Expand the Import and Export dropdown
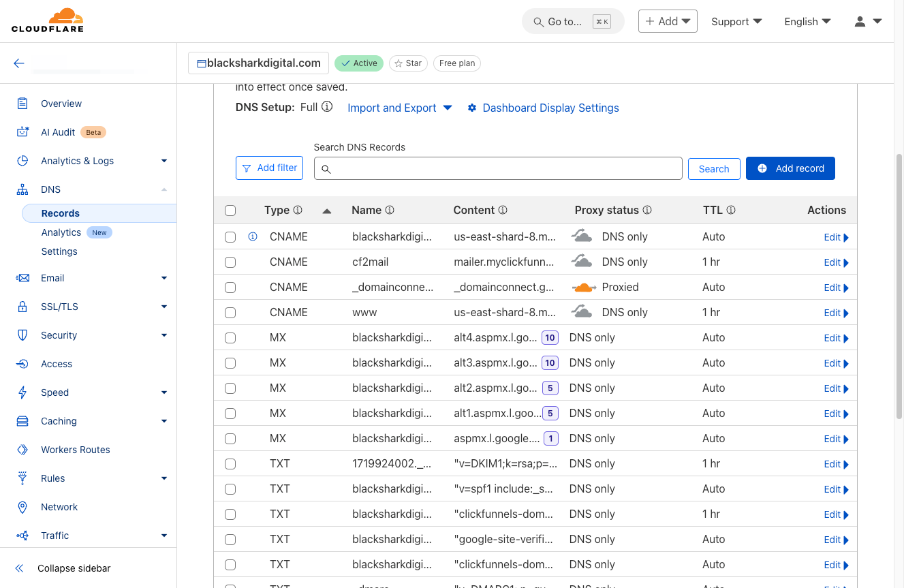The width and height of the screenshot is (904, 588). tap(399, 108)
